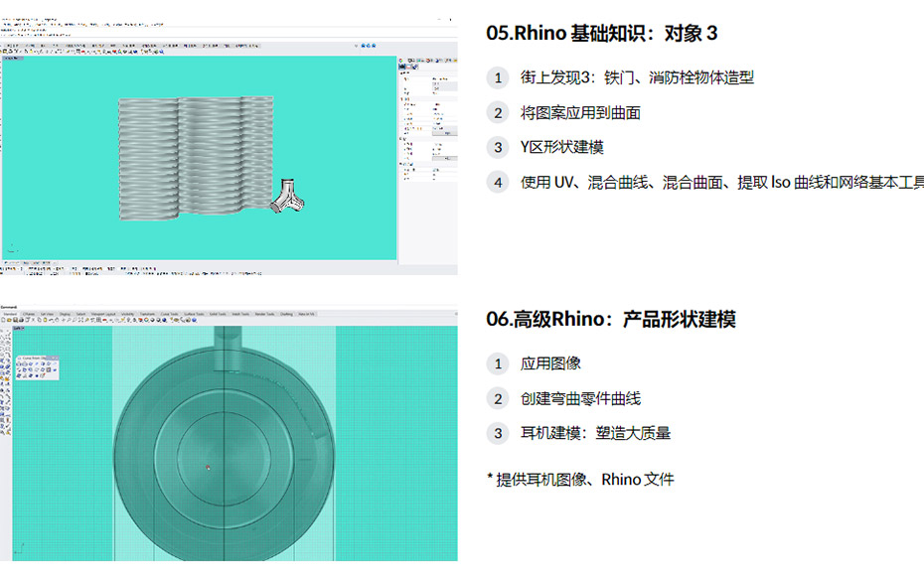Switch to Surface Tools tab in headphone screenshot
Screen dimensions: 924x578
194,314
